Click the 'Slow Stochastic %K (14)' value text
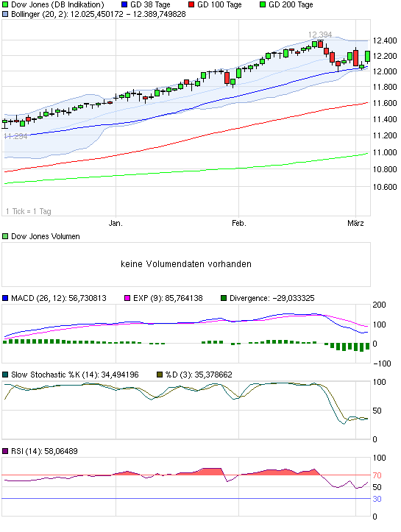 pyautogui.click(x=75, y=375)
